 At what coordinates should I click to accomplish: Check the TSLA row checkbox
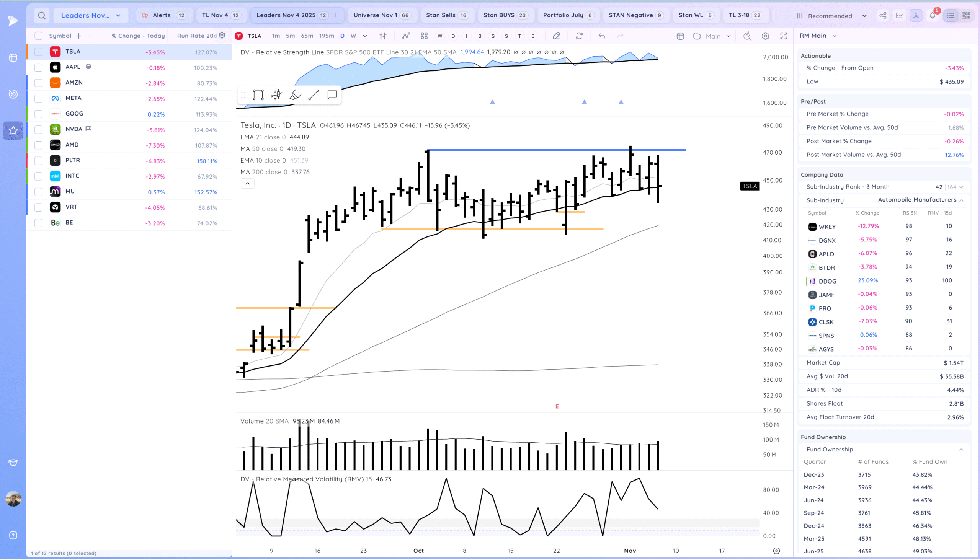38,52
